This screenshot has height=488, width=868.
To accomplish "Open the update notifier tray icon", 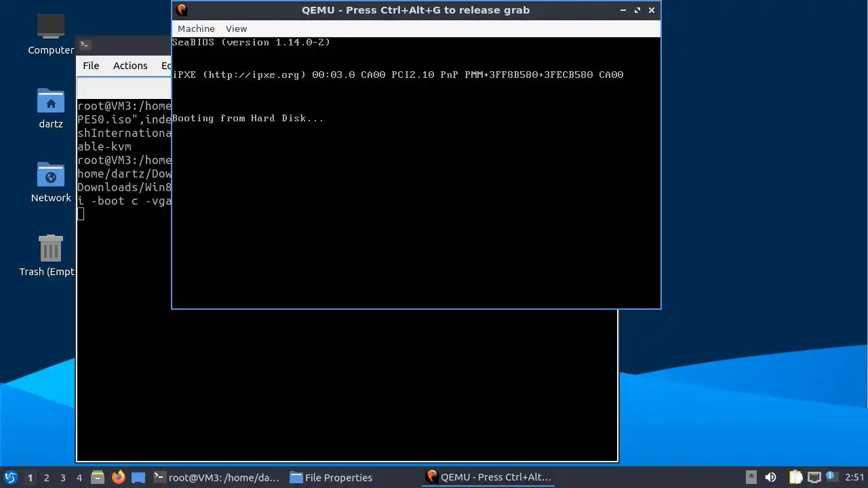I will (831, 476).
